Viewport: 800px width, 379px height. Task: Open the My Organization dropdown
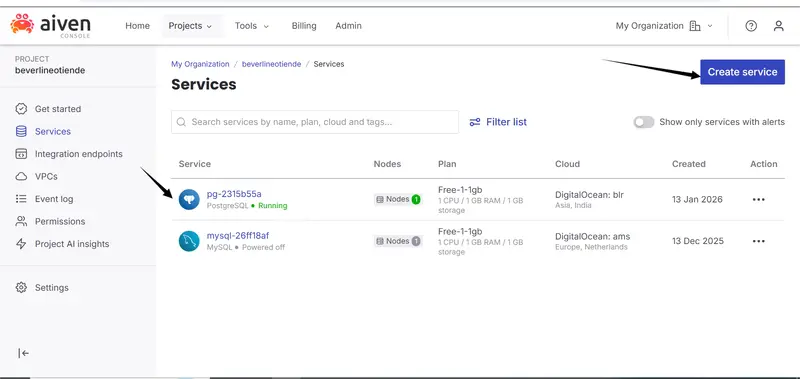click(664, 26)
